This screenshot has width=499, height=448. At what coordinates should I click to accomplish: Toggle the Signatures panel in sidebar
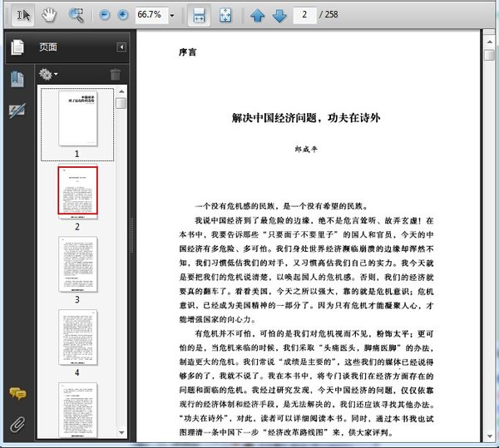pyautogui.click(x=17, y=111)
